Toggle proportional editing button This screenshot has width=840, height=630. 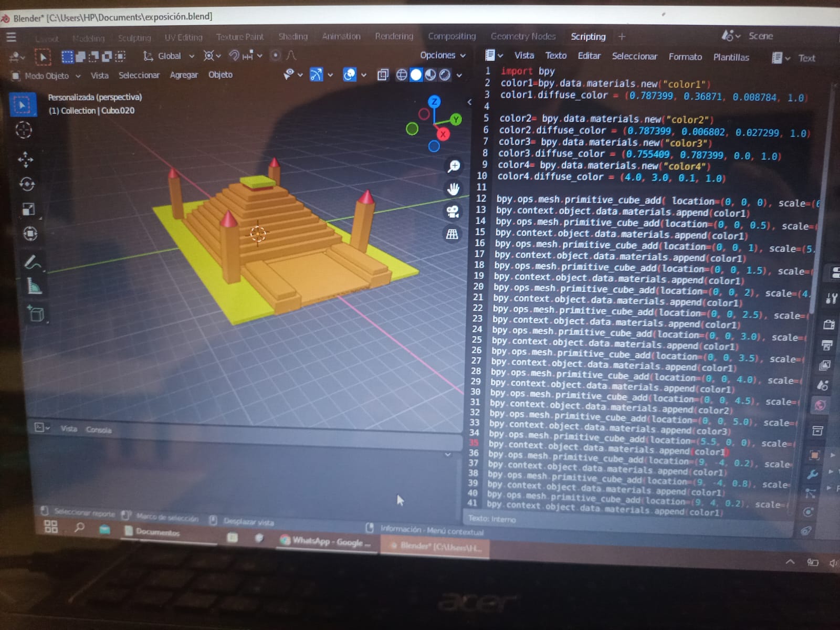tap(275, 55)
